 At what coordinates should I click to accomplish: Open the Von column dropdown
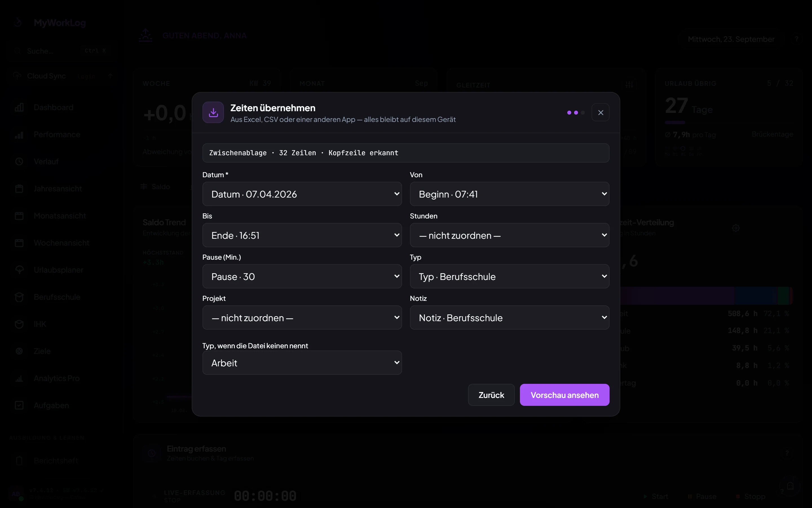(x=509, y=194)
